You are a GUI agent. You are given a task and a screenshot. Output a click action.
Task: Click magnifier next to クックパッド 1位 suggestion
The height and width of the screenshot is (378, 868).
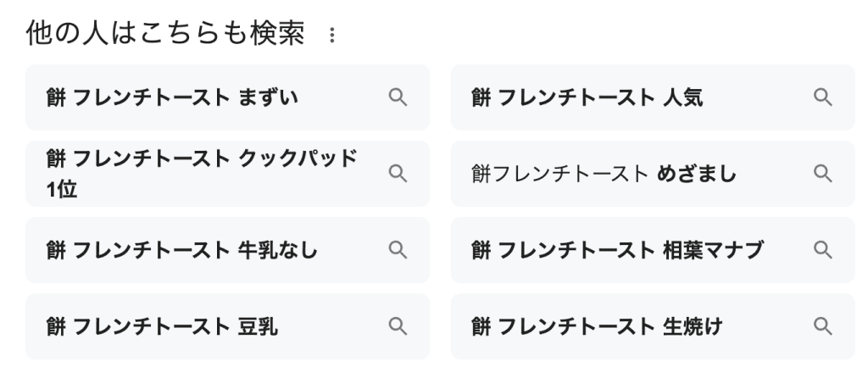coord(398,174)
